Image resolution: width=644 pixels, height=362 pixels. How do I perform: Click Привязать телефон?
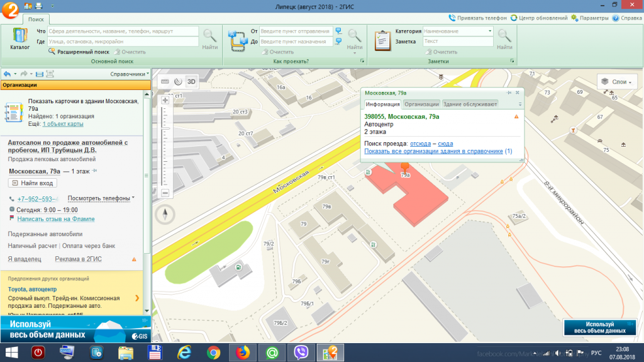point(478,18)
